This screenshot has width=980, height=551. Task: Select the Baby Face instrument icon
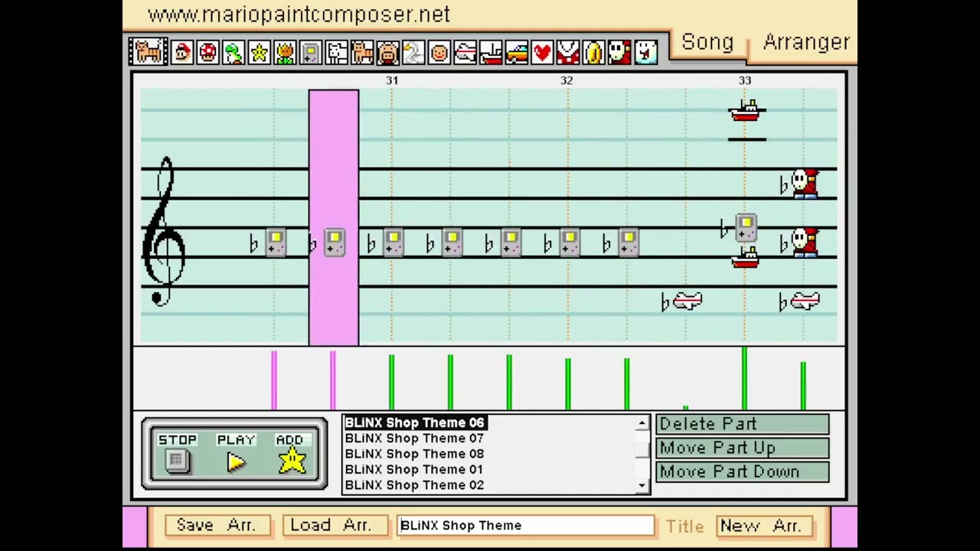click(x=439, y=52)
